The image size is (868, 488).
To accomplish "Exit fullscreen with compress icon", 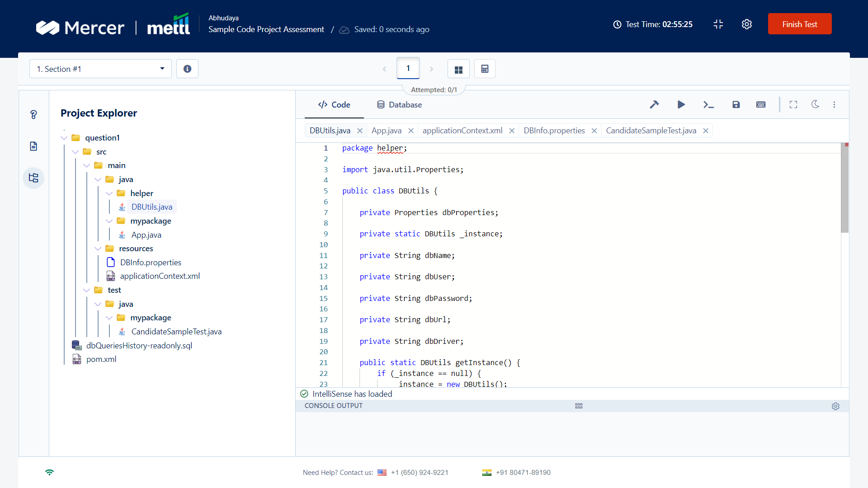I will pyautogui.click(x=718, y=24).
